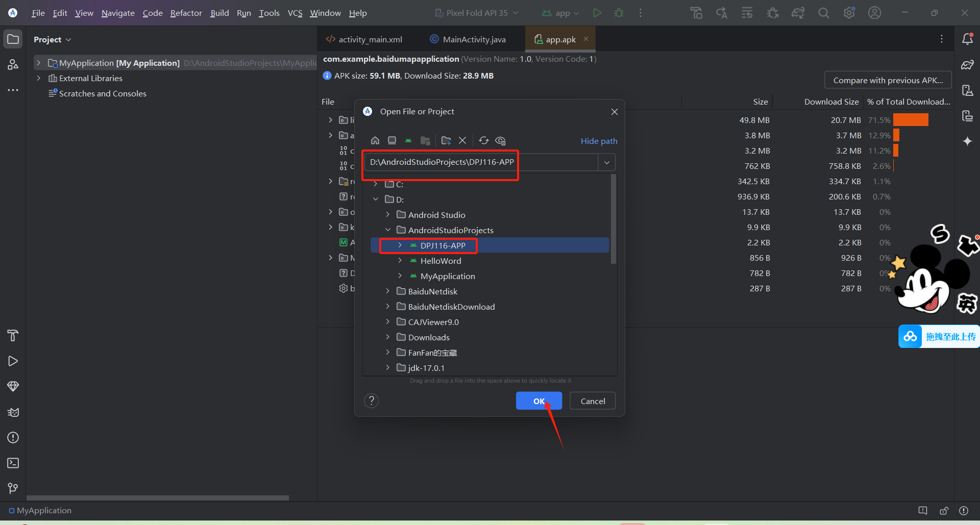Click Hide path in the dialog

(x=599, y=141)
